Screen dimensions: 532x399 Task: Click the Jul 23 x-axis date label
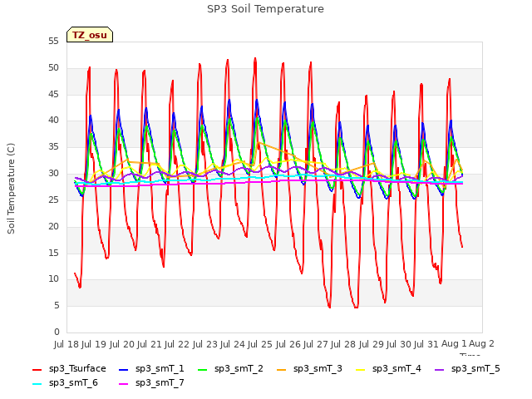click(204, 344)
